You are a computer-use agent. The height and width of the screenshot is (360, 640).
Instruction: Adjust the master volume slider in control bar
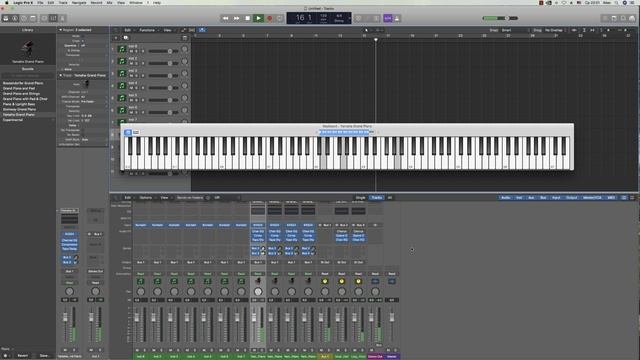click(x=500, y=18)
